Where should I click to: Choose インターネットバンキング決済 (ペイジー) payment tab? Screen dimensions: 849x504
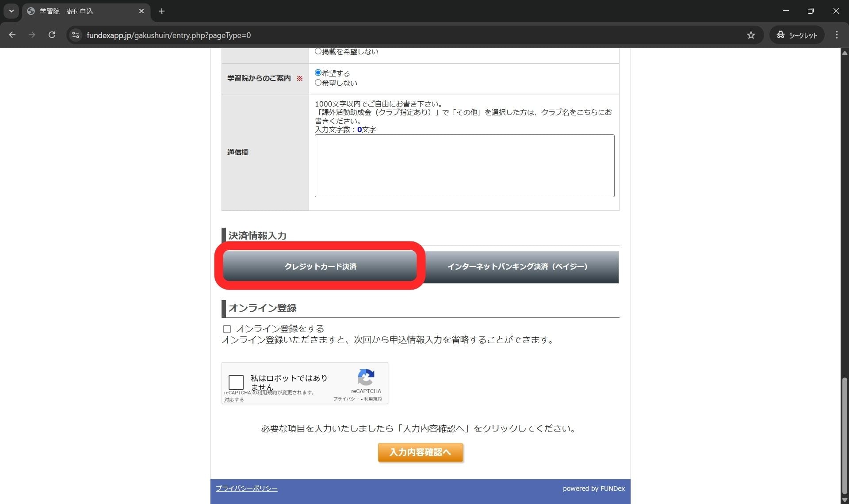click(517, 267)
